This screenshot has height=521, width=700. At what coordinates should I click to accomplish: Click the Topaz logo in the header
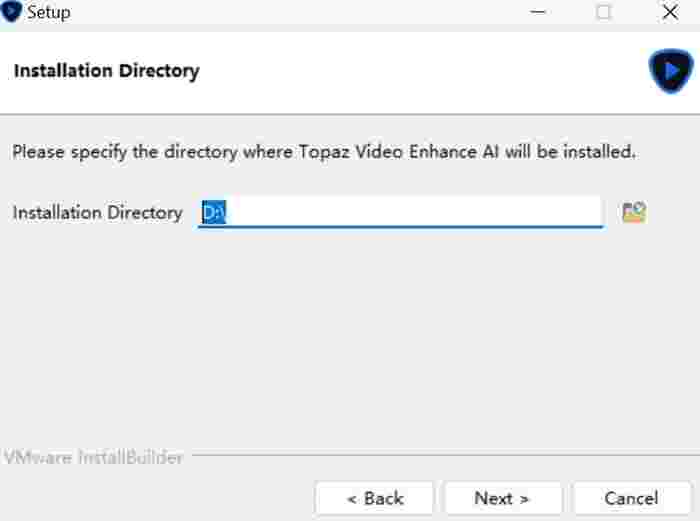[x=671, y=71]
